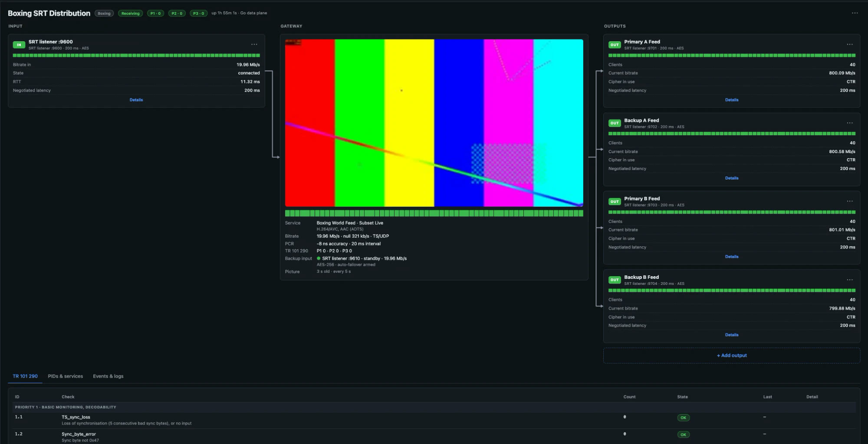
Task: Click the color bars video preview thumbnail
Action: tap(434, 123)
